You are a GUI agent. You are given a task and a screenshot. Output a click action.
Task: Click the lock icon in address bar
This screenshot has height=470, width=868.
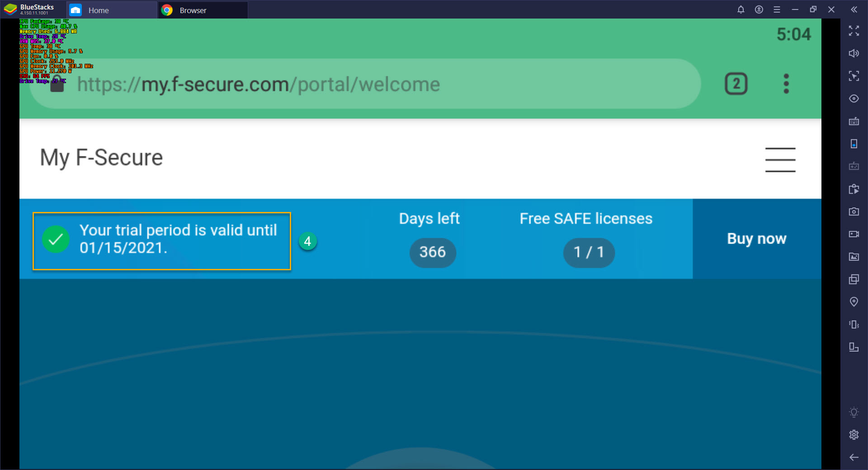click(x=57, y=84)
